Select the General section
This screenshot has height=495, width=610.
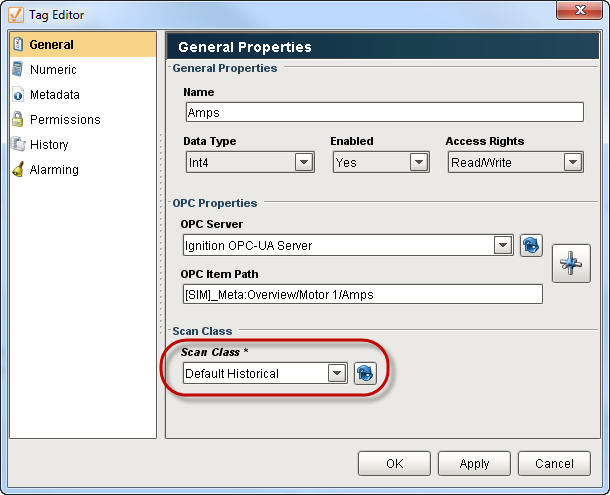point(51,45)
